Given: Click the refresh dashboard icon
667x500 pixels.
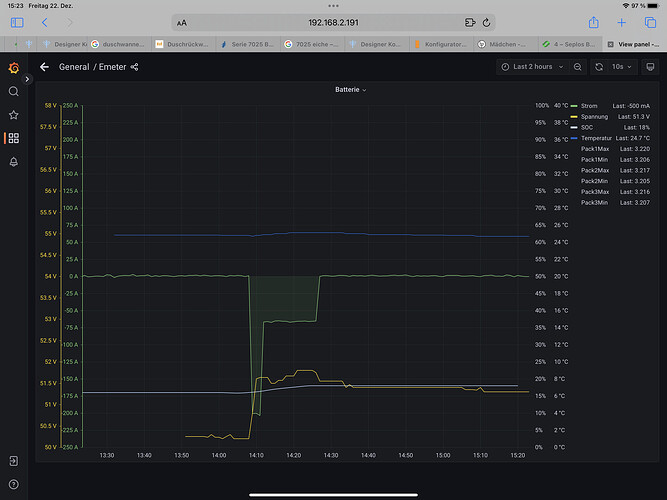Looking at the screenshot, I should pos(599,67).
